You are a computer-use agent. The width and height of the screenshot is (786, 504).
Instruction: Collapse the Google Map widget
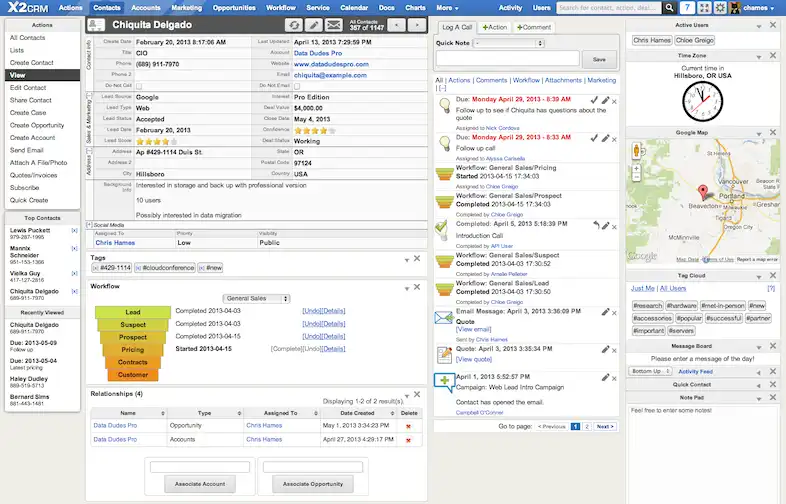pyautogui.click(x=759, y=133)
